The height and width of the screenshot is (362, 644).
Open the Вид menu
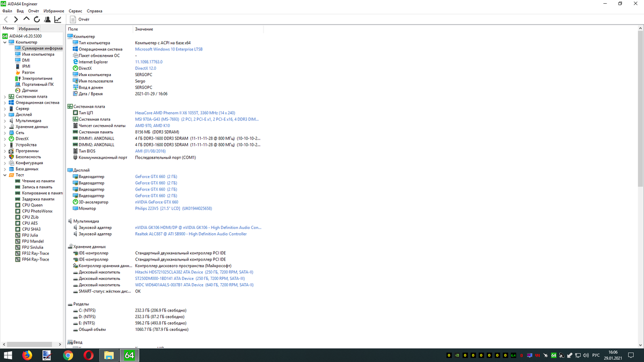pyautogui.click(x=20, y=11)
